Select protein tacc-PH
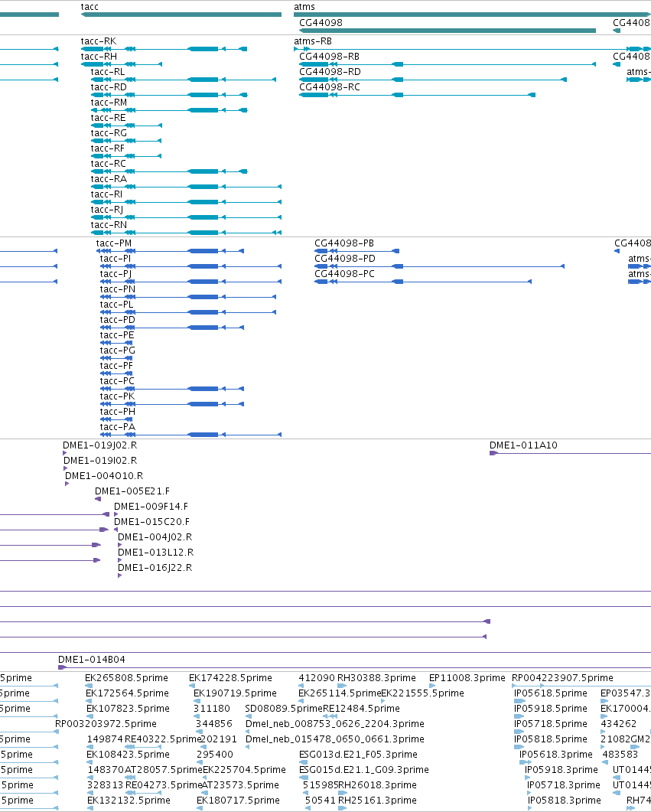 (118, 411)
